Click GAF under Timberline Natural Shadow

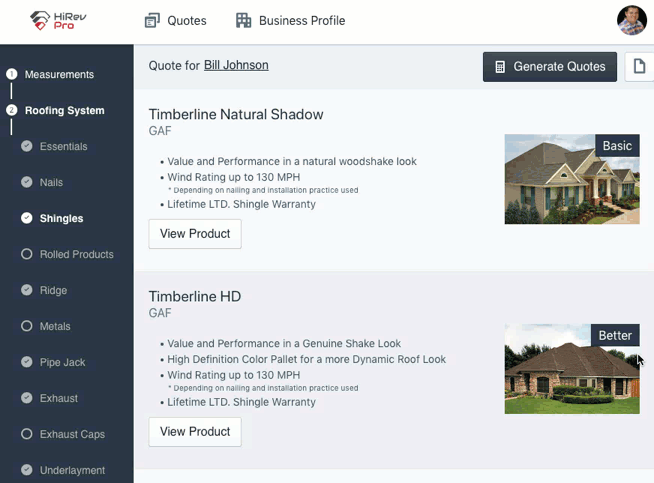click(160, 131)
